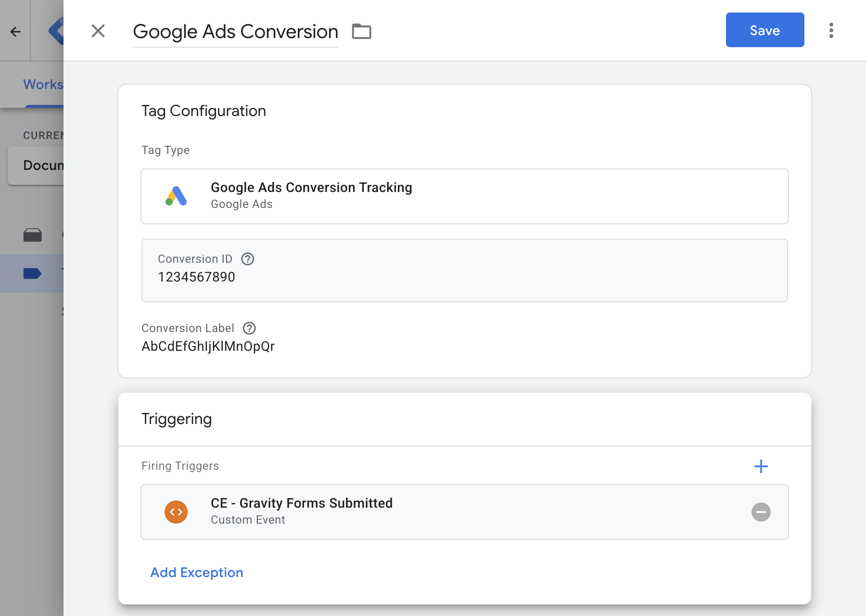This screenshot has height=616, width=866.
Task: Remove the Gravity Forms Submitted trigger
Action: tap(761, 512)
